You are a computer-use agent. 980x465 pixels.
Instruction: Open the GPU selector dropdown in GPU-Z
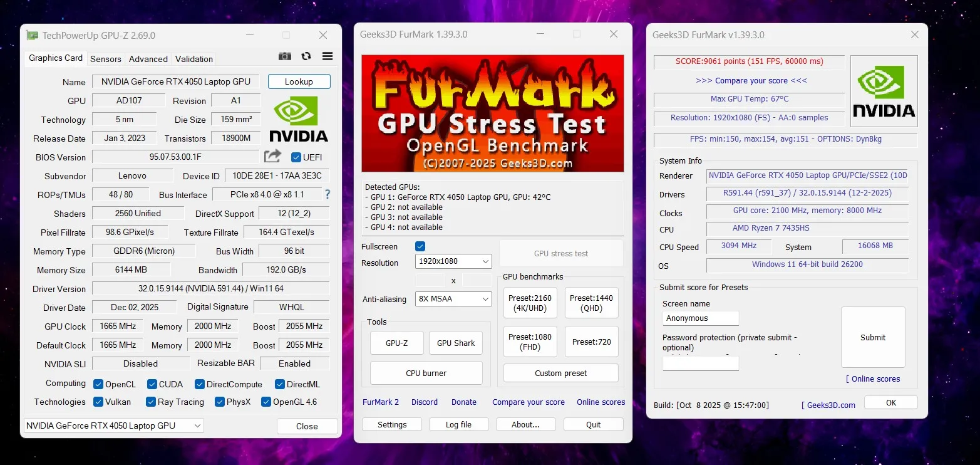point(114,426)
